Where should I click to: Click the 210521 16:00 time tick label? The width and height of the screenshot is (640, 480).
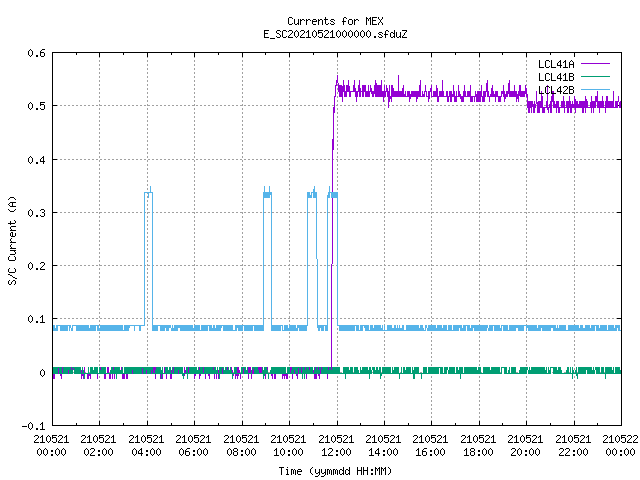coord(431,446)
